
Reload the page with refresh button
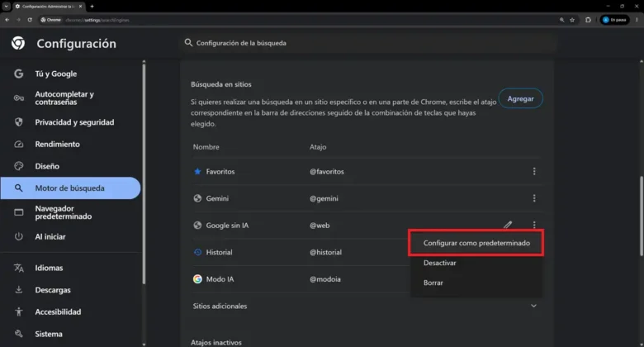click(30, 20)
